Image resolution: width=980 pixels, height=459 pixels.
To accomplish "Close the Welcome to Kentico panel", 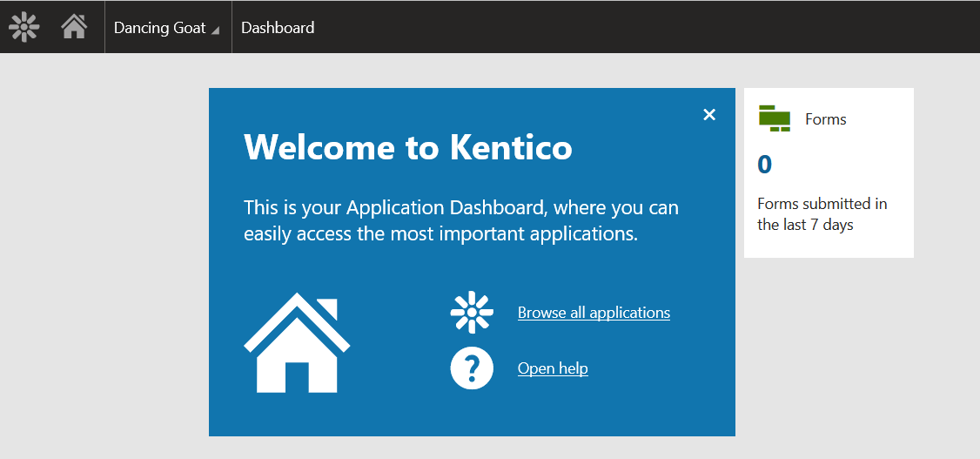I will point(708,114).
